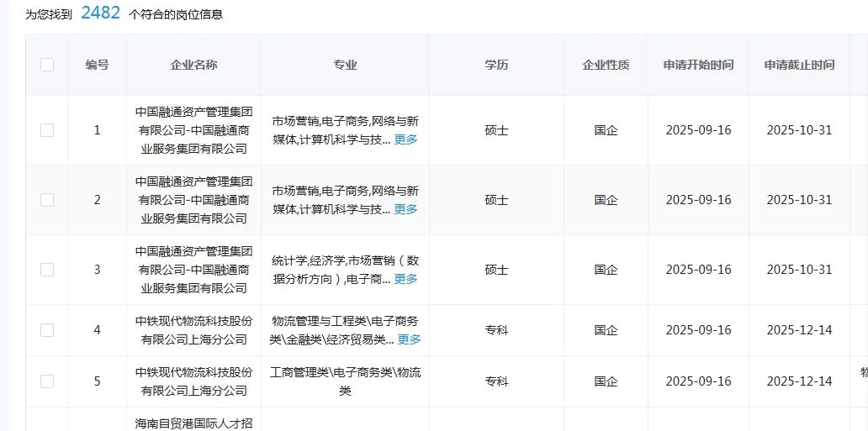Screen dimensions: 868x431
Task: Click 硕士 degree in row 1
Action: 496,130
